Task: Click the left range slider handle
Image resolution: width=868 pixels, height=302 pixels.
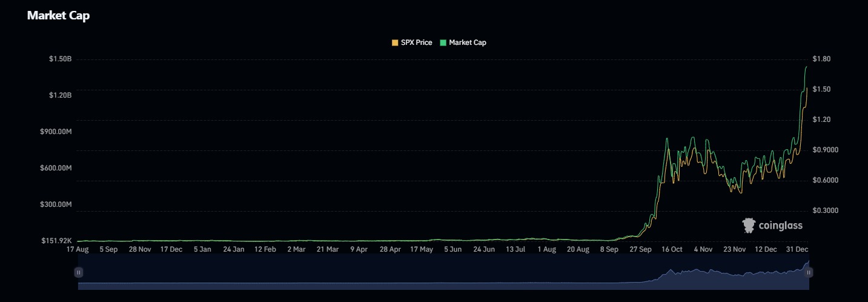Action: click(78, 272)
